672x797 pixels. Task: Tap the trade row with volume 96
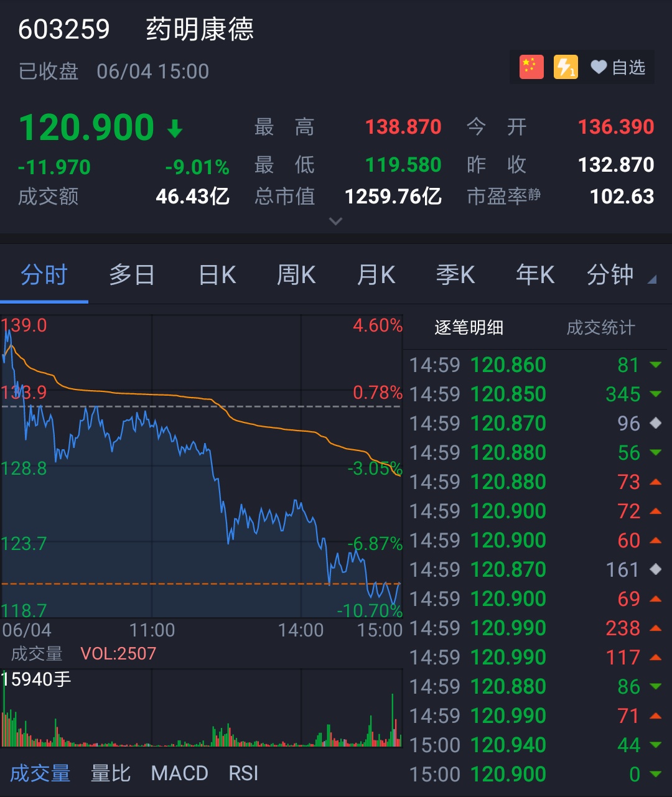pos(538,423)
